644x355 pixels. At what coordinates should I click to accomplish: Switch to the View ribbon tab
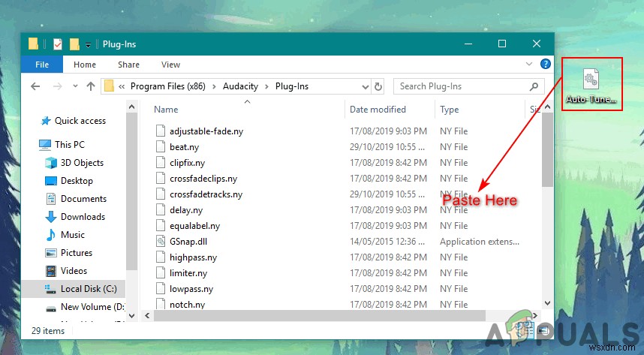pyautogui.click(x=170, y=65)
